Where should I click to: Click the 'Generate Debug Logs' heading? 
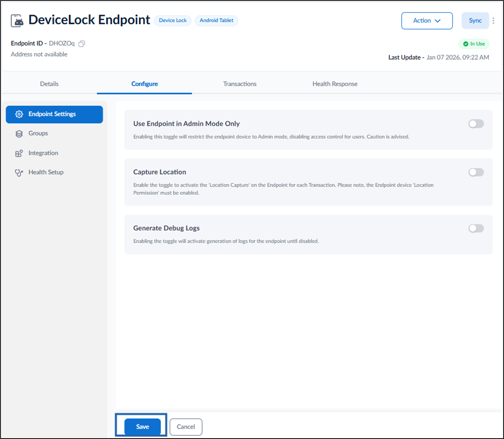(166, 228)
